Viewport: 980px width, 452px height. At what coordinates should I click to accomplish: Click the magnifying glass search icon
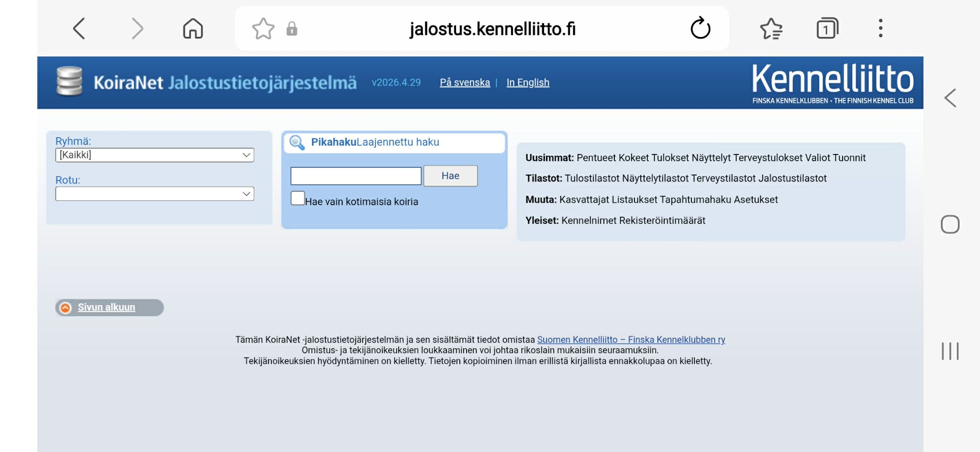coord(297,142)
